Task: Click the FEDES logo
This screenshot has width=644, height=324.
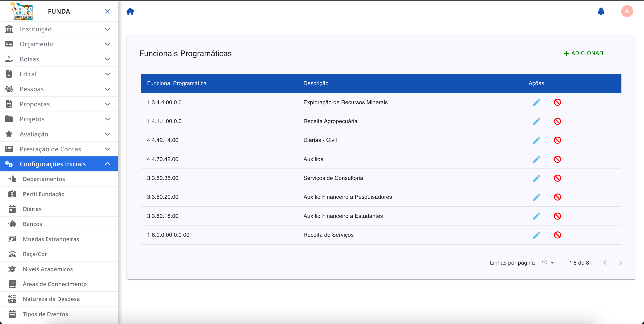Action: point(23,11)
